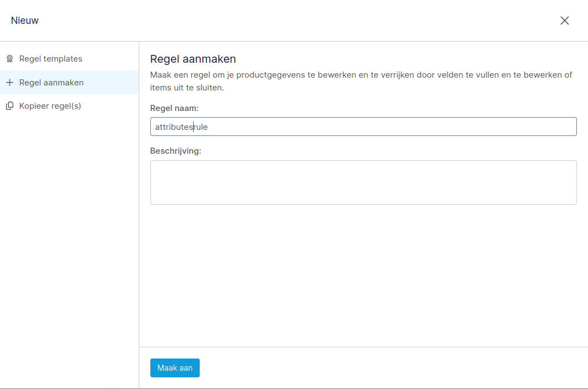The image size is (588, 389).
Task: Click the plus icon beside Regel aanmaken
Action: (x=9, y=83)
